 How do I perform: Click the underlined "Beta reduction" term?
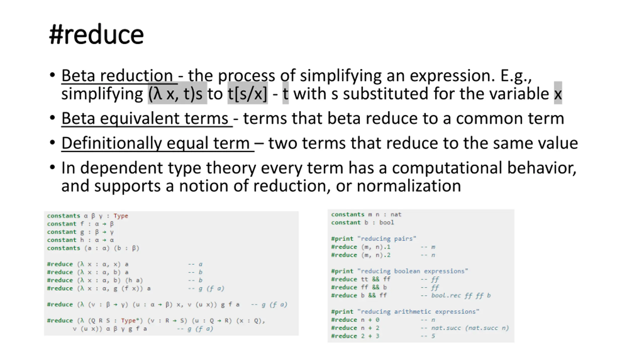[117, 75]
